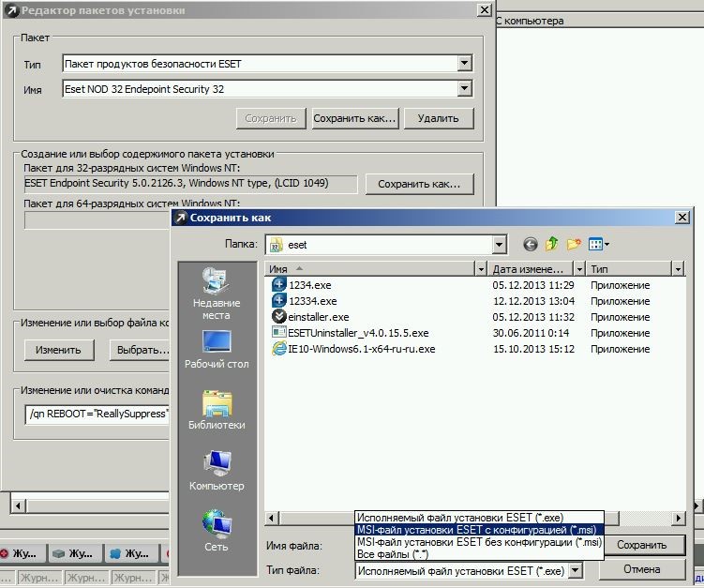
Task: Open Библиотеки in the places bar
Action: coord(217,410)
